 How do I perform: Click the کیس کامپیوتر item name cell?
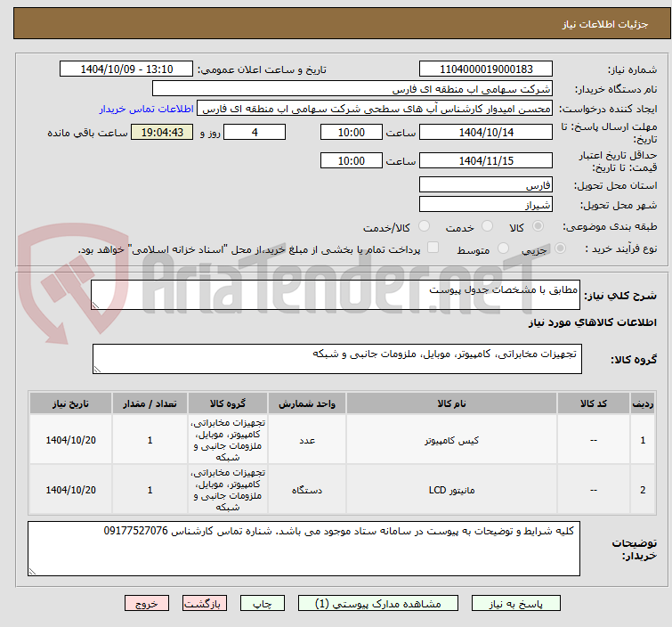click(x=451, y=440)
